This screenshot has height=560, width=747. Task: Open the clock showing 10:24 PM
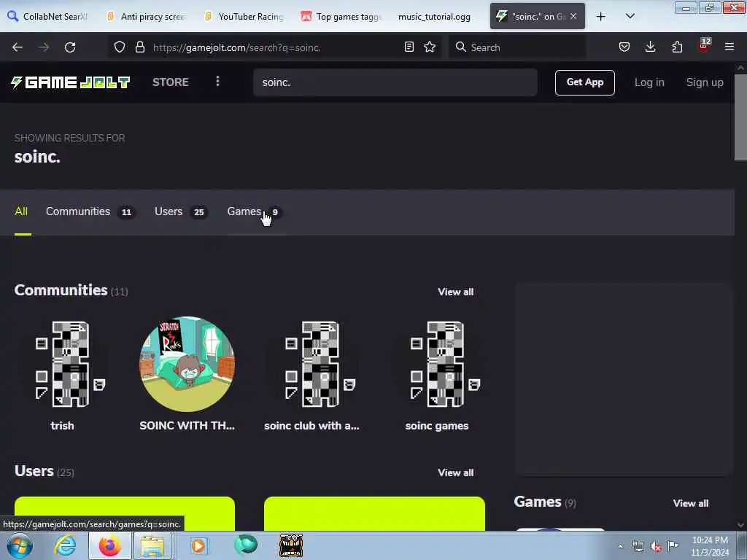click(710, 546)
